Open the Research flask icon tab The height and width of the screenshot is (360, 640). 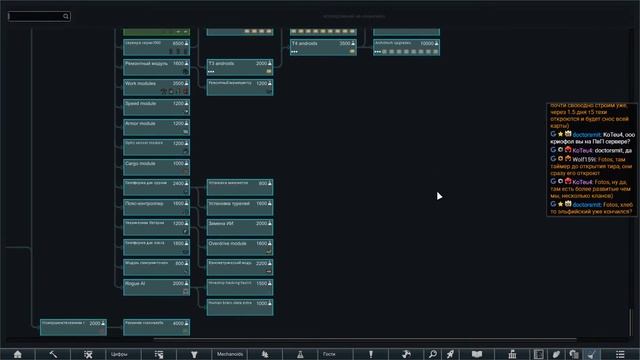pos(300,354)
